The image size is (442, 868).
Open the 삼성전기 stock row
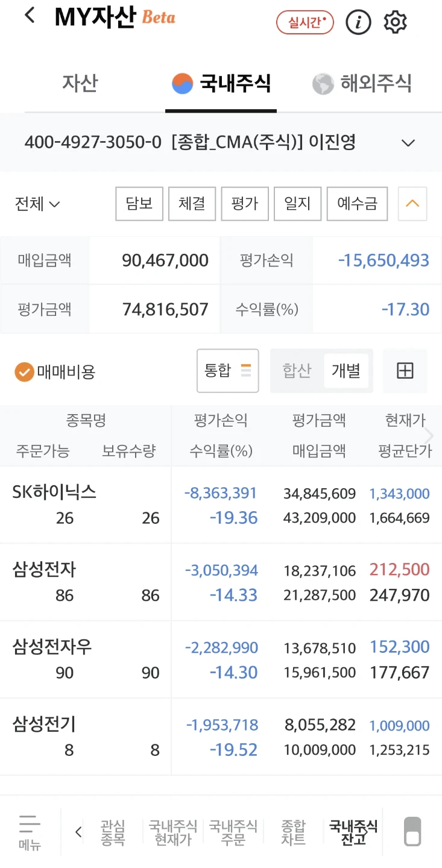pos(221,737)
